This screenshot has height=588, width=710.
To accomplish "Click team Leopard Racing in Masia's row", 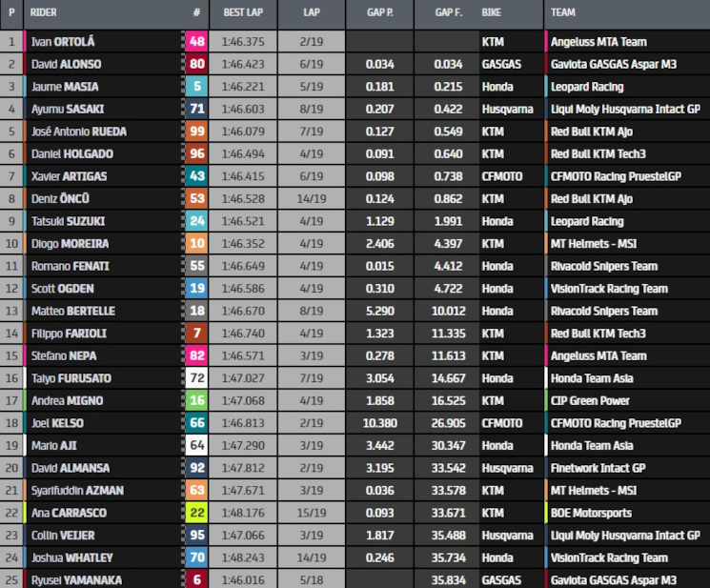I will pos(587,87).
